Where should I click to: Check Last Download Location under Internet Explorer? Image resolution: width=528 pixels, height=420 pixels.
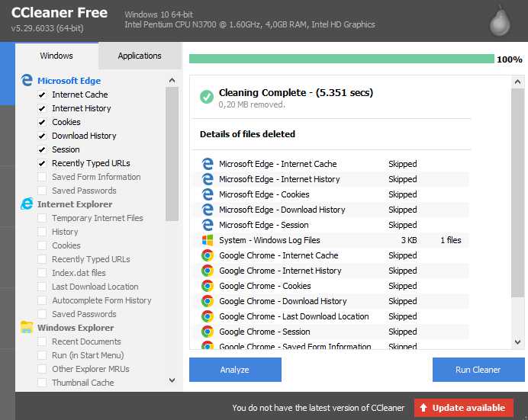(x=42, y=287)
